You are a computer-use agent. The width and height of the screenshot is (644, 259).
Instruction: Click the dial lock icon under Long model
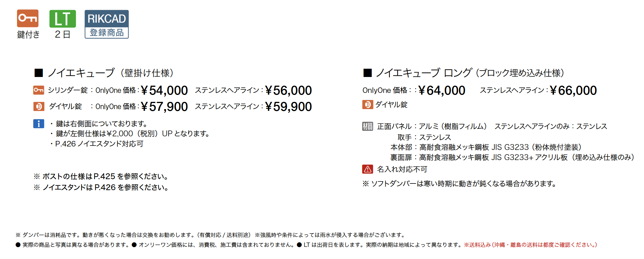367,104
